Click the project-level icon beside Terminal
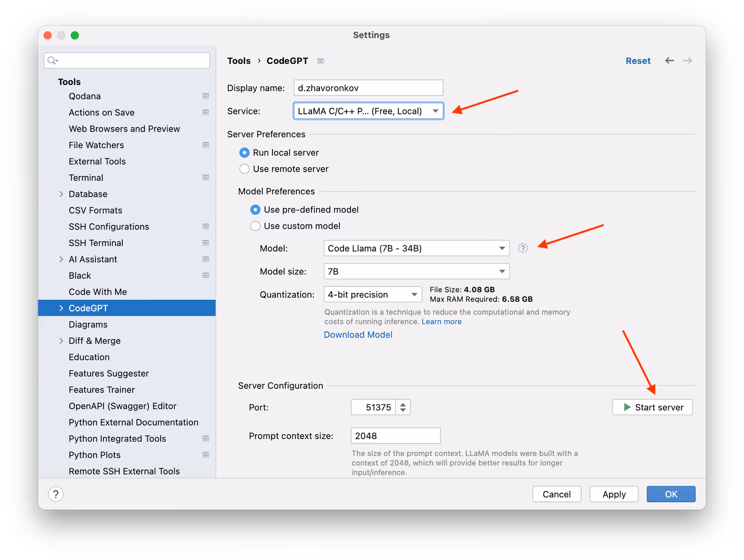 point(206,178)
